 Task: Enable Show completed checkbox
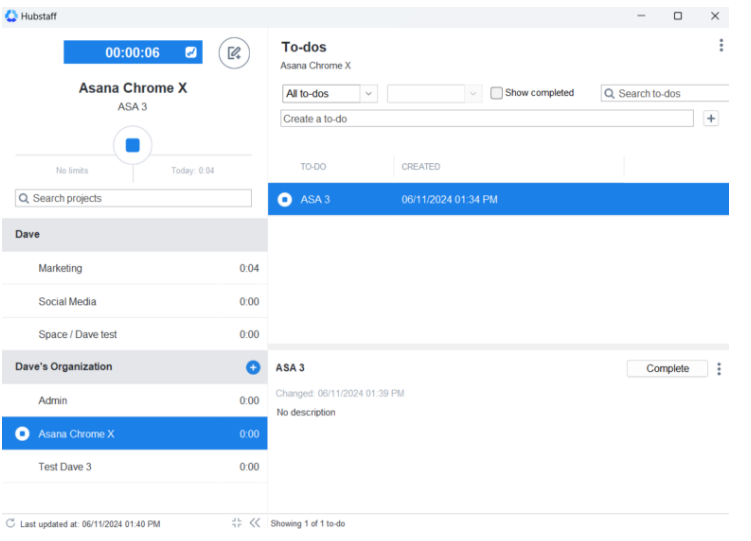point(496,93)
